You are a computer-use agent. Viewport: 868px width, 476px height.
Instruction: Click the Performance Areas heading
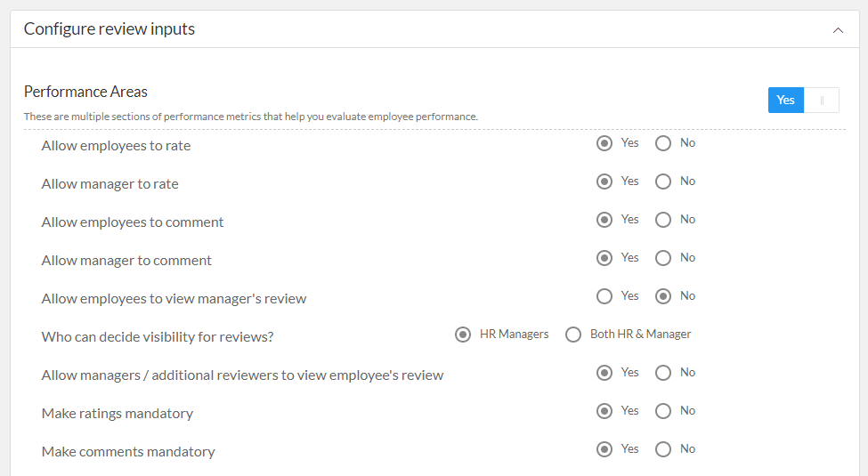coord(85,92)
